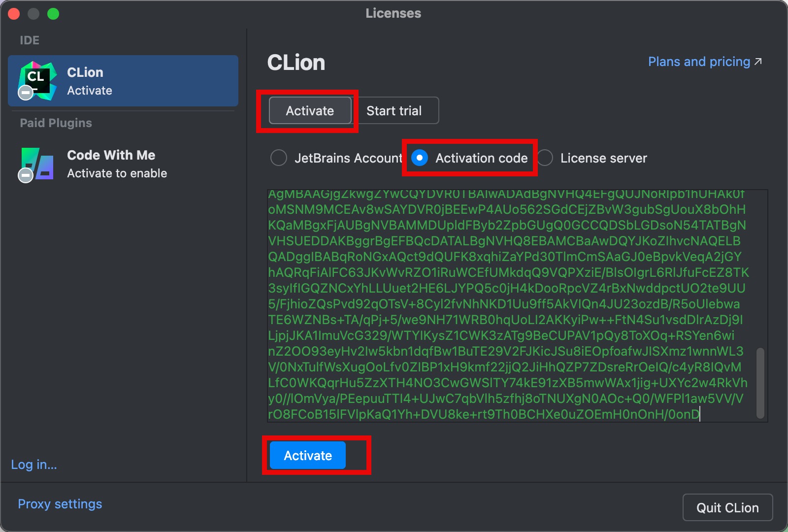Switch to the Activate tab at top
788x532 pixels.
(x=310, y=111)
